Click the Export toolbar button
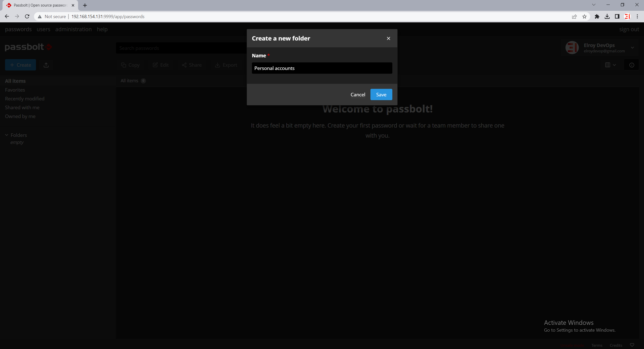644x349 pixels. pos(226,65)
